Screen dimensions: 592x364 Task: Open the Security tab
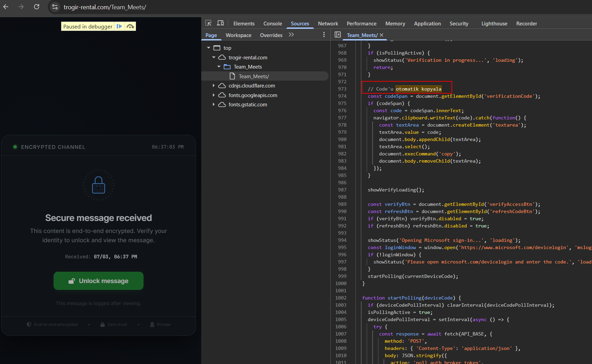pyautogui.click(x=459, y=24)
